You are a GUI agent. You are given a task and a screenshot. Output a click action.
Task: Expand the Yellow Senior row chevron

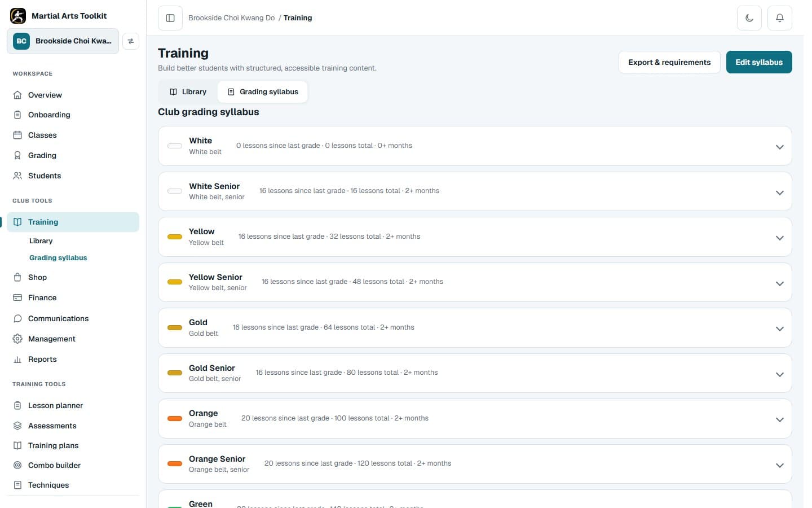click(780, 283)
